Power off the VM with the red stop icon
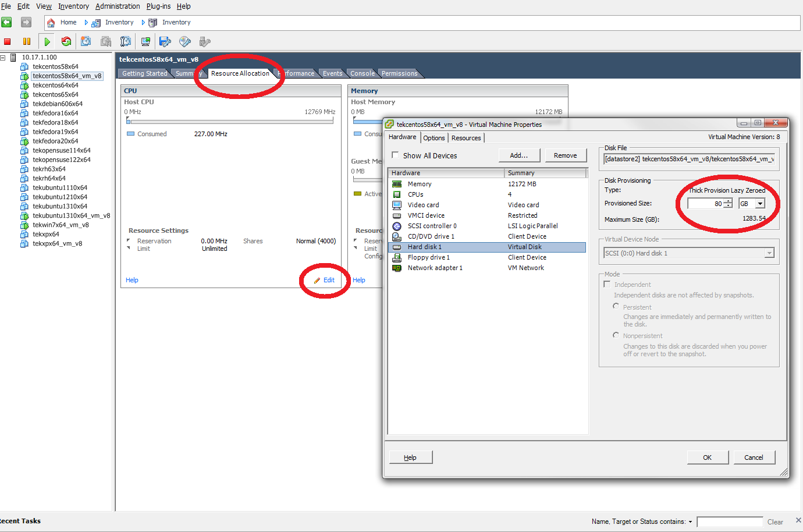 tap(8, 41)
